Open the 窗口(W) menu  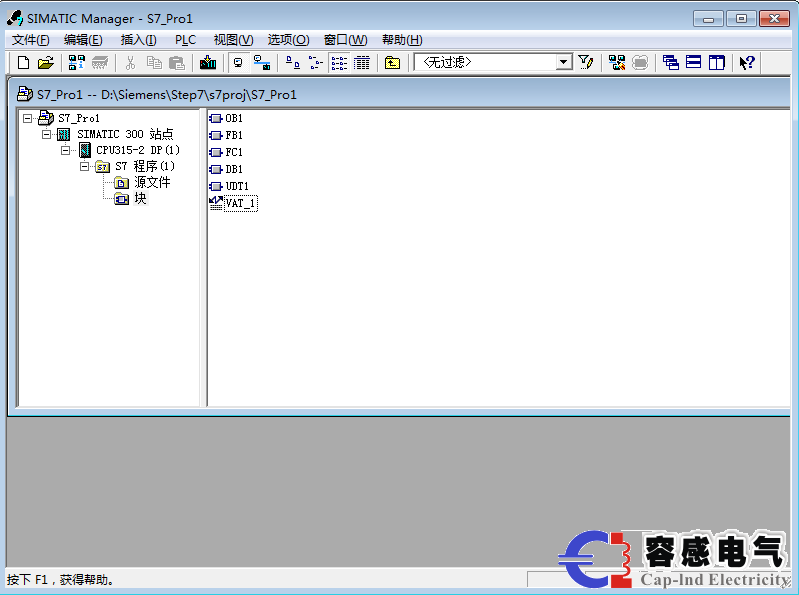(x=345, y=40)
